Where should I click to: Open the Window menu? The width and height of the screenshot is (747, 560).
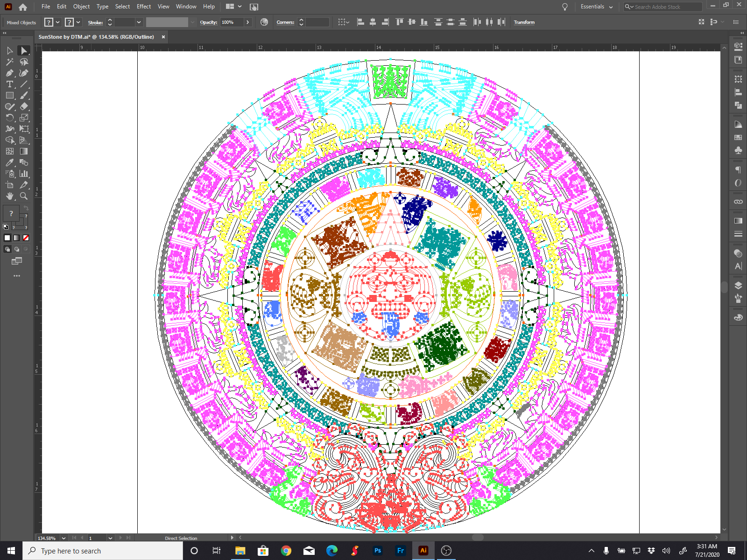pos(186,7)
